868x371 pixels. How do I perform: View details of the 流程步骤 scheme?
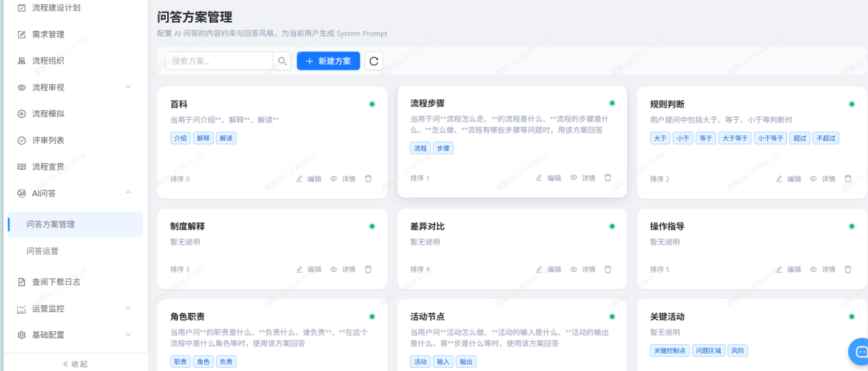(x=583, y=177)
